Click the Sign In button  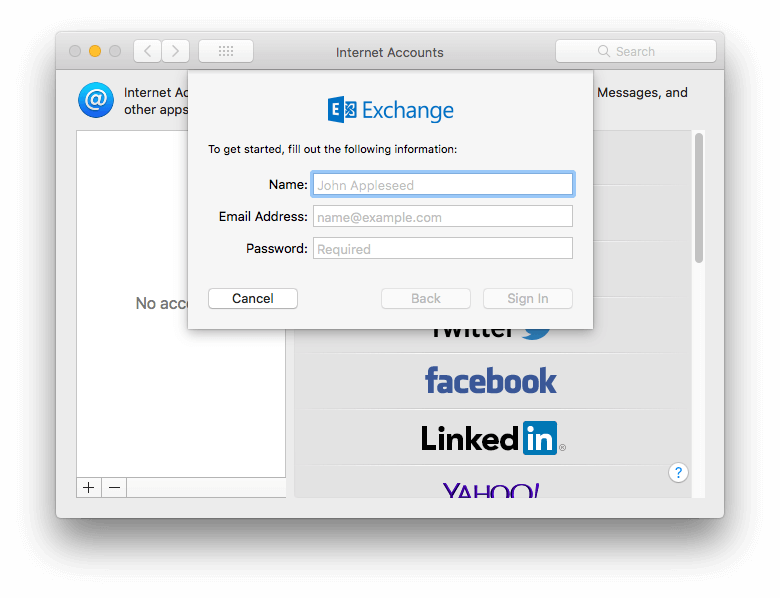tap(528, 299)
